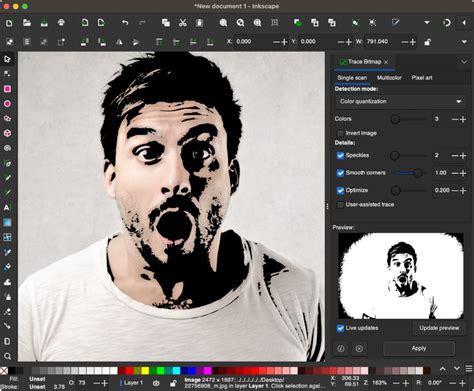Undo the last action
The width and height of the screenshot is (474, 391).
tap(125, 23)
